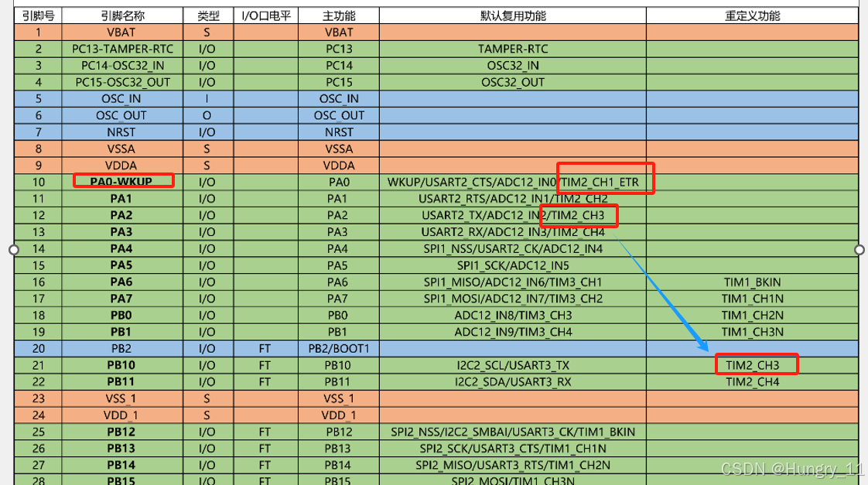Select the bold PA4 pin name cell
This screenshot has height=485, width=868.
122,248
